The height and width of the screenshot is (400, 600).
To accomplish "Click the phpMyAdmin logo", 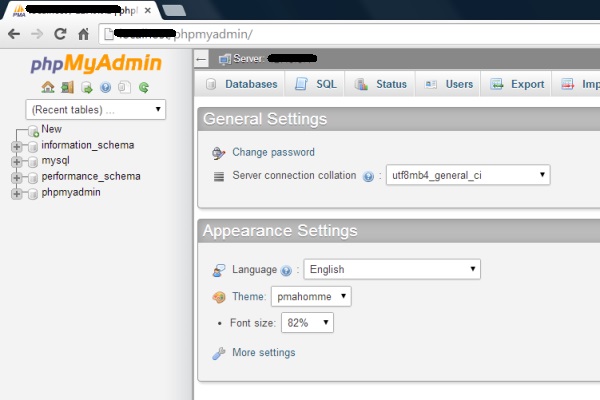I will [96, 63].
